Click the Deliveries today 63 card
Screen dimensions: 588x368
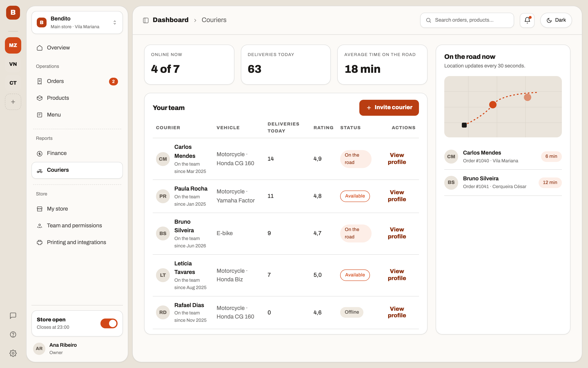pos(286,64)
